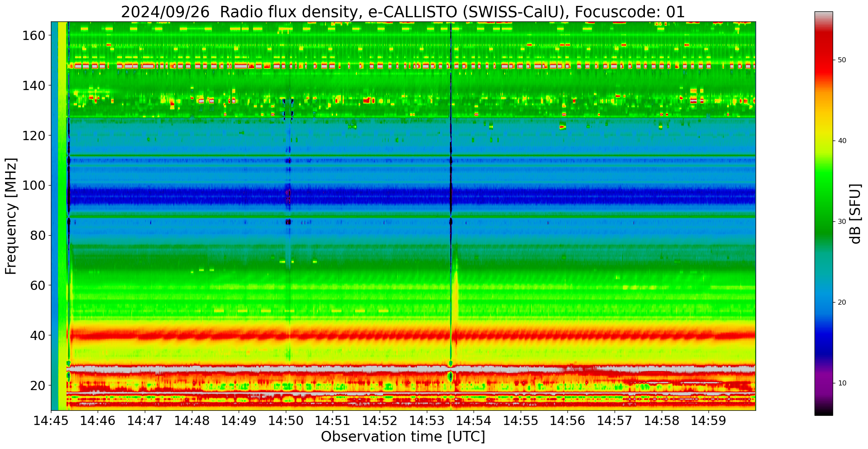Click the colorbar 40 dB tick label
868x449 pixels.
tap(842, 141)
